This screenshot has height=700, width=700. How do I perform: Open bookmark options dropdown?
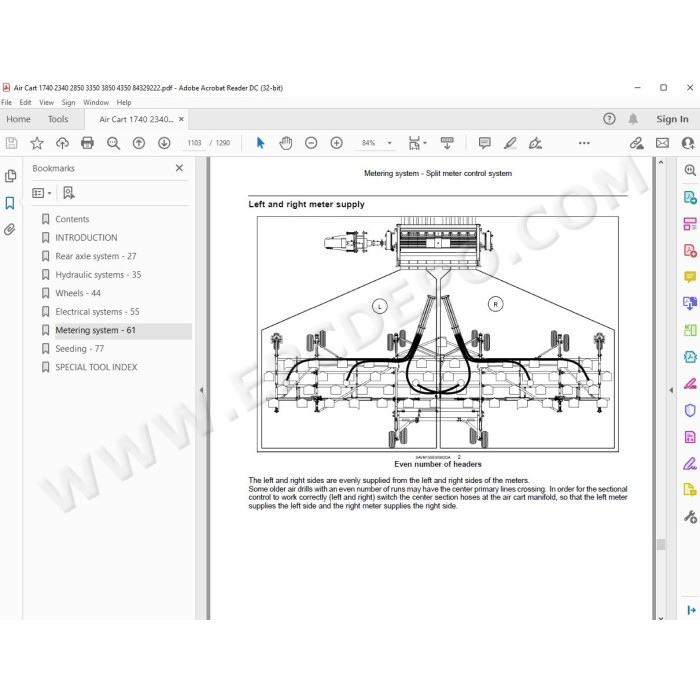tap(42, 193)
